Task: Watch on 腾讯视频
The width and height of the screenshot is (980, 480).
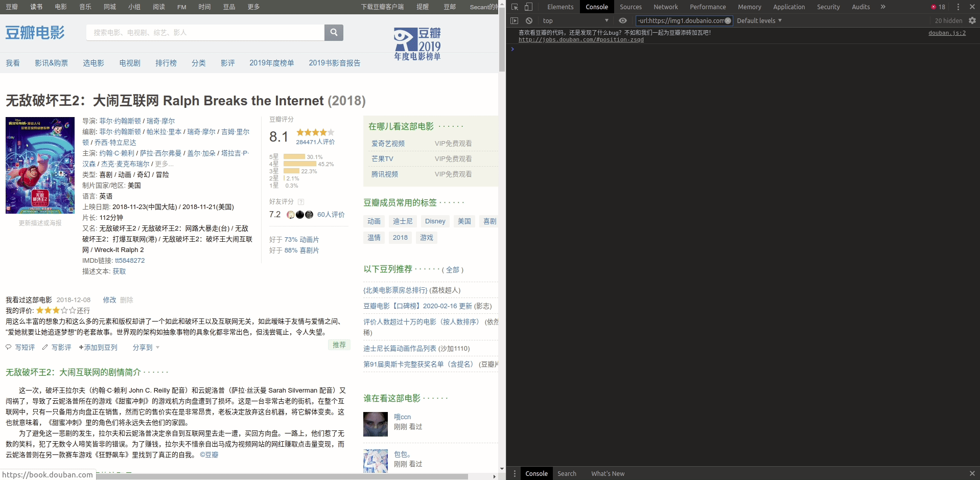Action: click(x=385, y=174)
